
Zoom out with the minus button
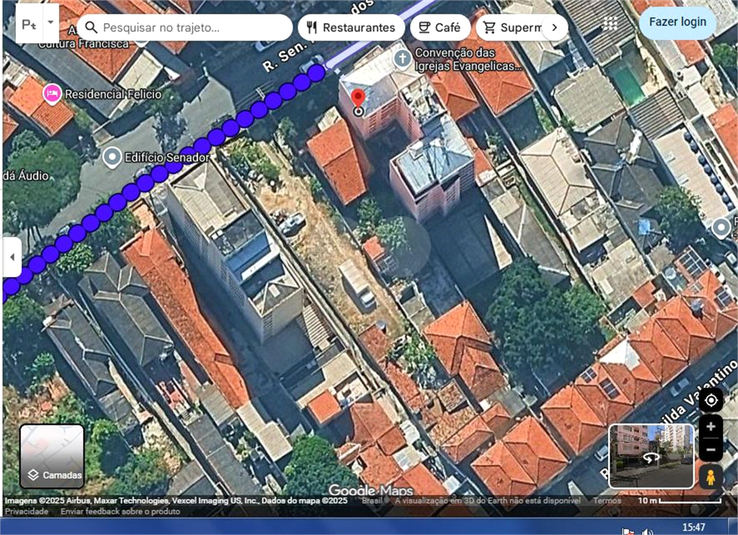pyautogui.click(x=711, y=449)
